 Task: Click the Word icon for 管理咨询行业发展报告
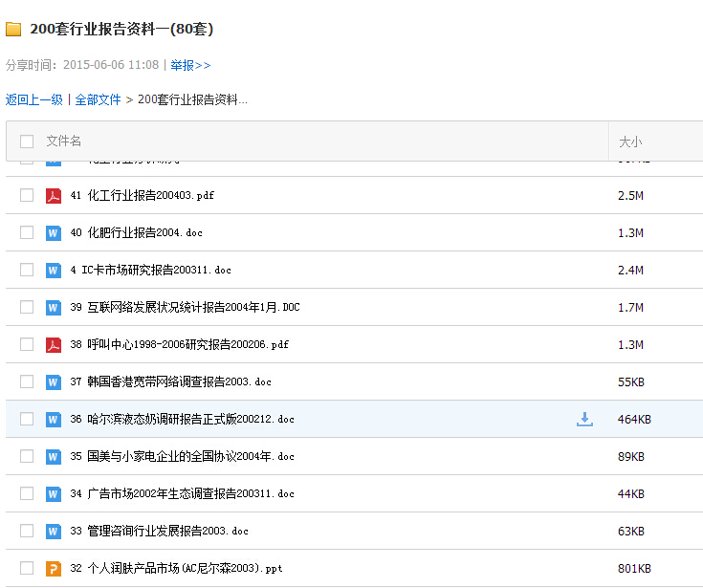(x=54, y=531)
